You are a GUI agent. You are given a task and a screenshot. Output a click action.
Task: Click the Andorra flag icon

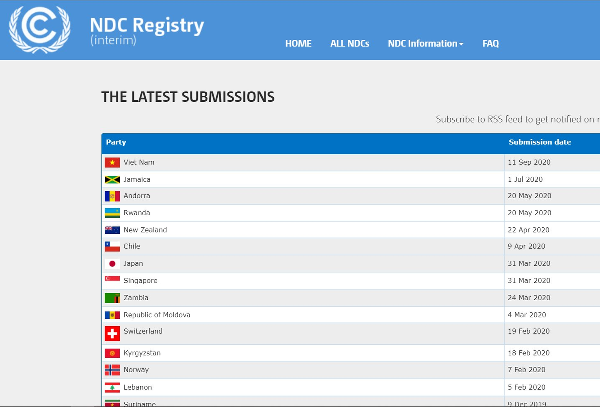tap(112, 196)
